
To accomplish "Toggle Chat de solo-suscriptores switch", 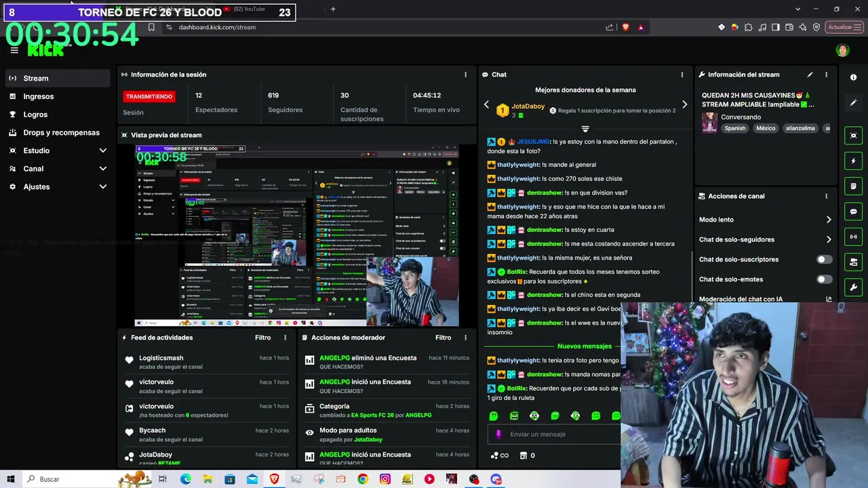I will [x=824, y=260].
